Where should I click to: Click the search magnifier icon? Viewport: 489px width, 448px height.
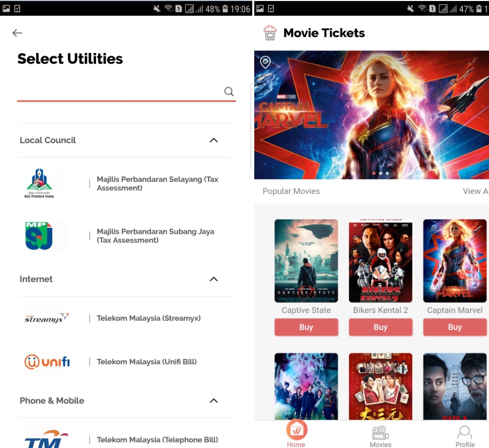click(229, 91)
